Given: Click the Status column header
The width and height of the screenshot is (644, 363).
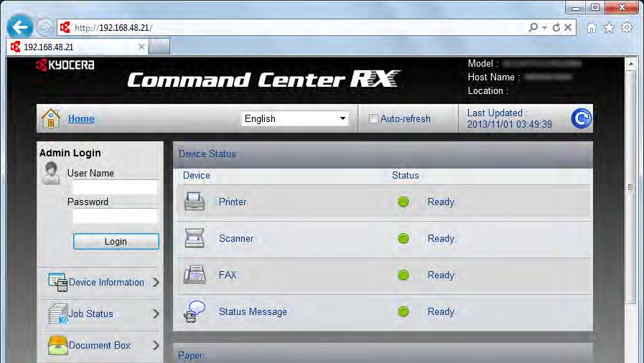Looking at the screenshot, I should pos(406,176).
